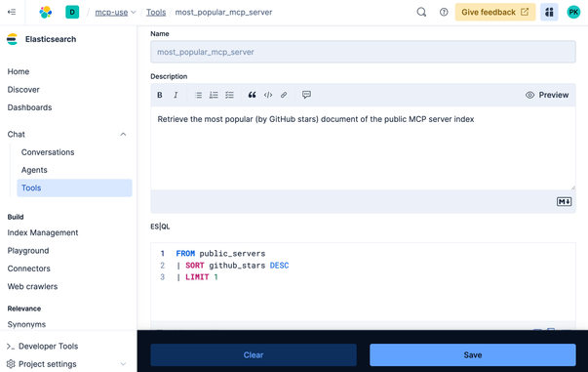
Task: Collapse the Chat section
Action: (x=123, y=135)
